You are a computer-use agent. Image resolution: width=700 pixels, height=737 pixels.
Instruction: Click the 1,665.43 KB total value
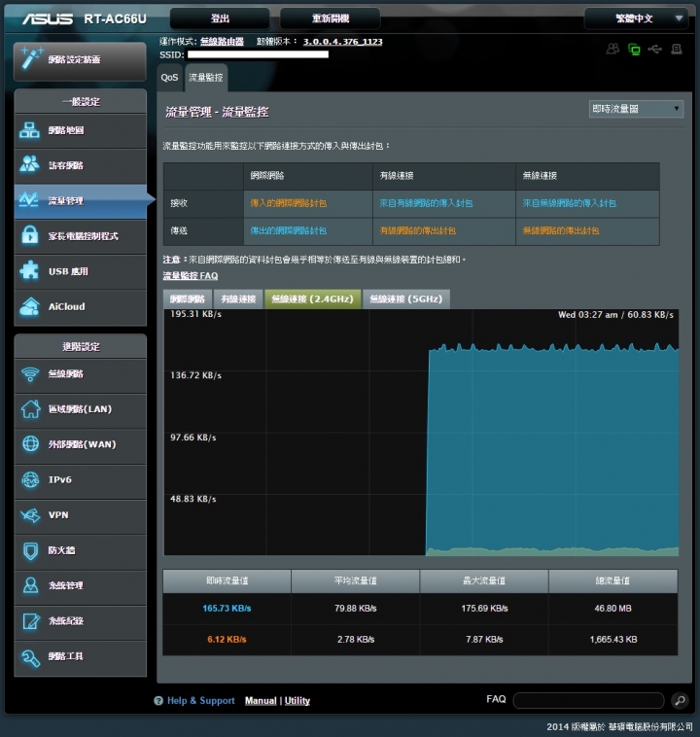613,640
